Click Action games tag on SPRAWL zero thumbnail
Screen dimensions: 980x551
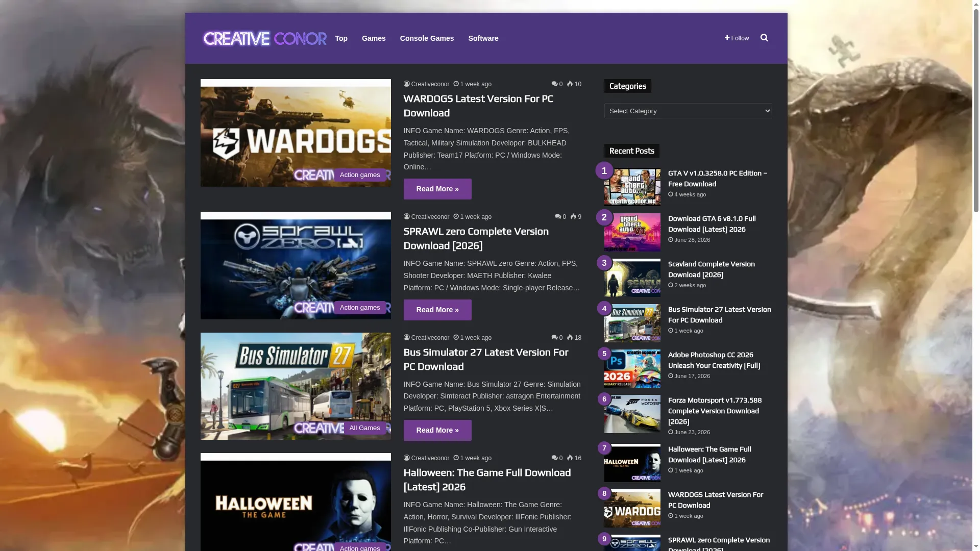[x=360, y=308]
